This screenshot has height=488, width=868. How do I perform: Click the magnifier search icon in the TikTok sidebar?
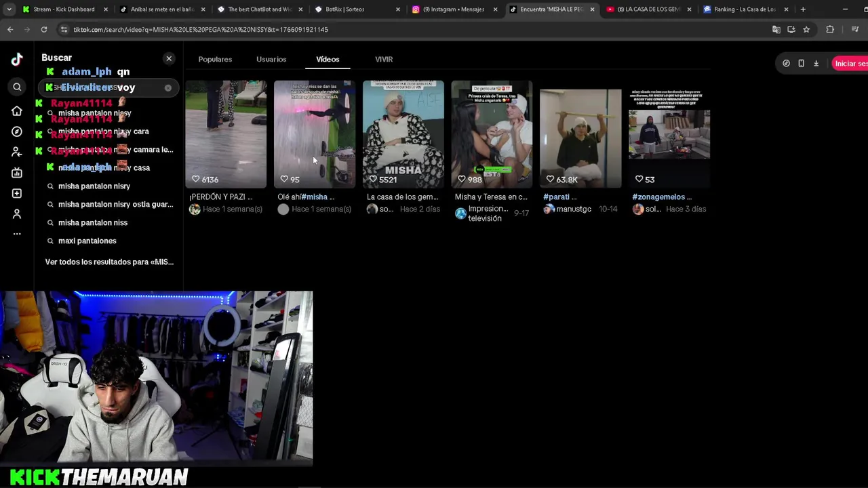[17, 87]
